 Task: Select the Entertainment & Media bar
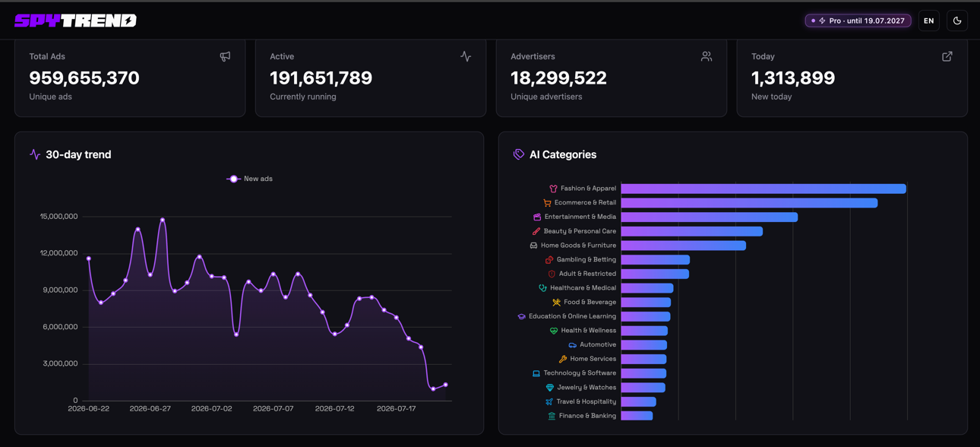click(710, 217)
